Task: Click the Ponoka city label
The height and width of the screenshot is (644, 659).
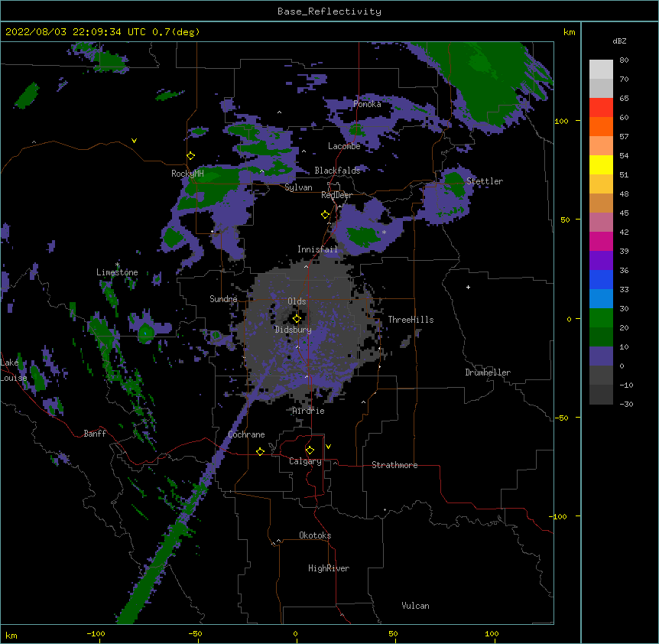Action: coord(367,104)
